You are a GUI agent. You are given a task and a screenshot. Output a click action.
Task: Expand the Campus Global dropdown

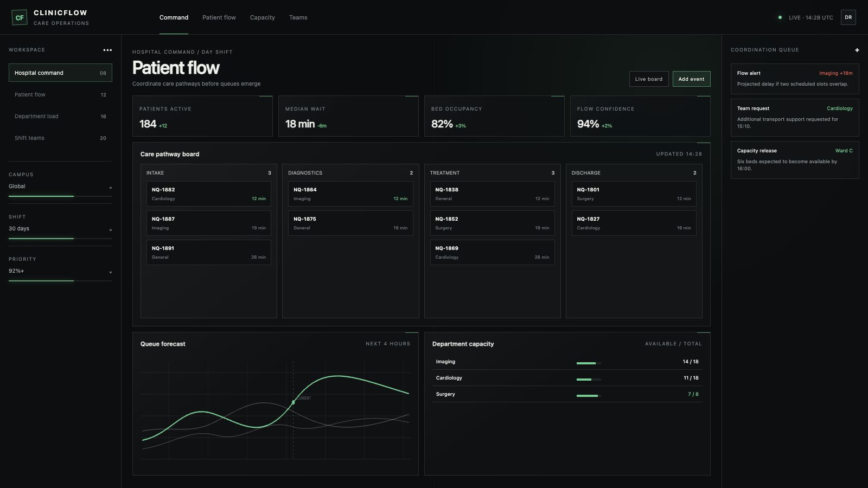60,187
